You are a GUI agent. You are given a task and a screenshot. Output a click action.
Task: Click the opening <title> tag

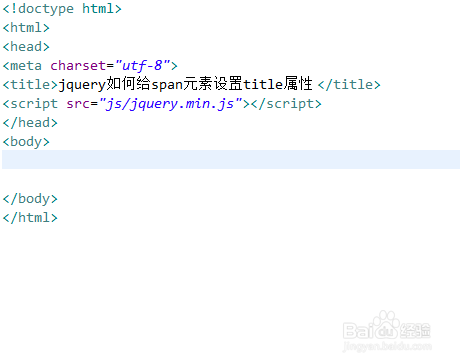pyautogui.click(x=30, y=85)
